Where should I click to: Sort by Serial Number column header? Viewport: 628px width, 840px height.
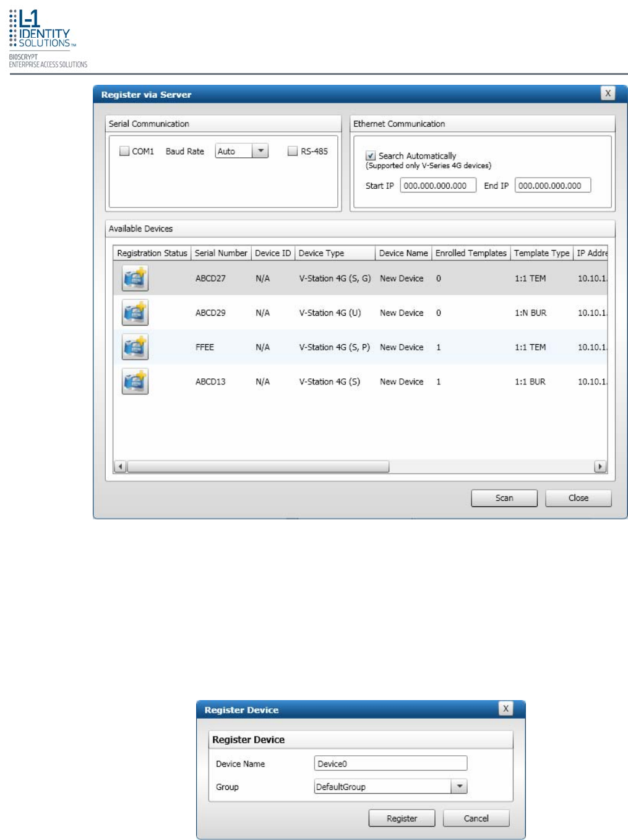click(221, 253)
